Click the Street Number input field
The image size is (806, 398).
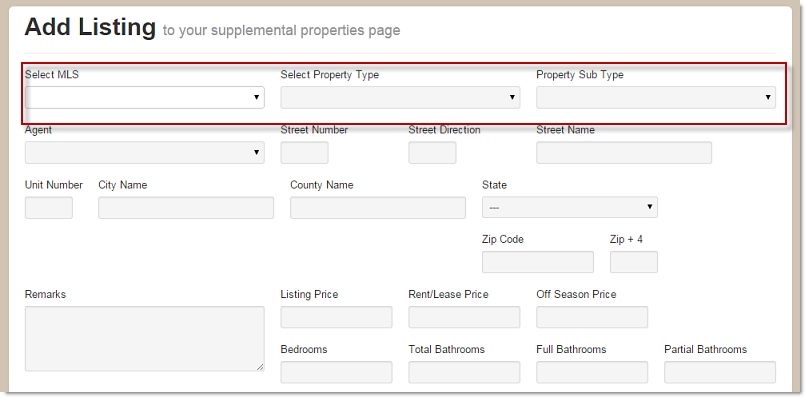coord(304,153)
